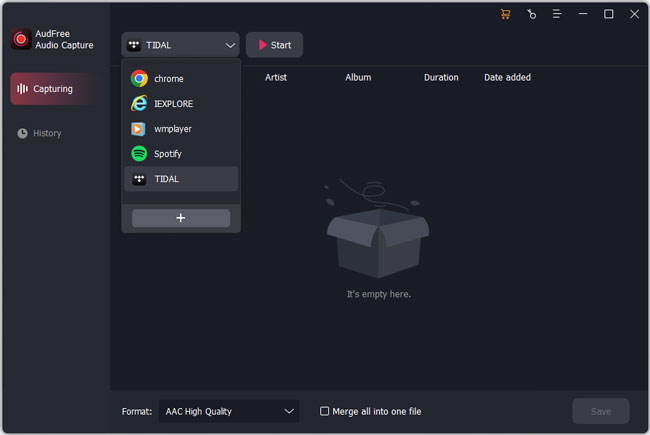Maximize the AudFree window
The width and height of the screenshot is (650, 435).
tap(609, 14)
